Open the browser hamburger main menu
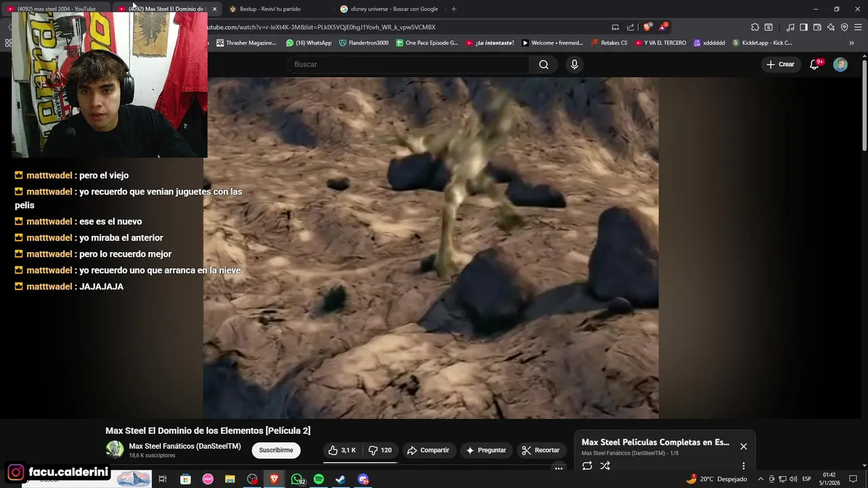 click(858, 27)
